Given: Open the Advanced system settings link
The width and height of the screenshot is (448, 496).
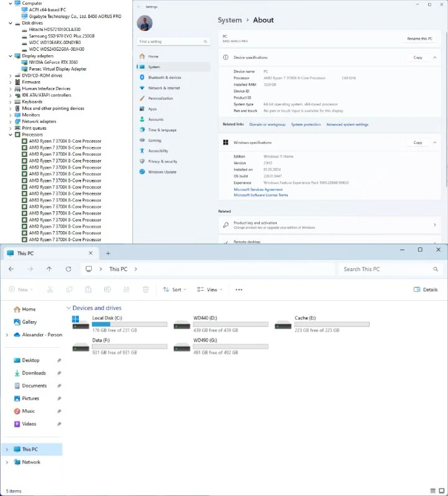Looking at the screenshot, I should click(347, 125).
